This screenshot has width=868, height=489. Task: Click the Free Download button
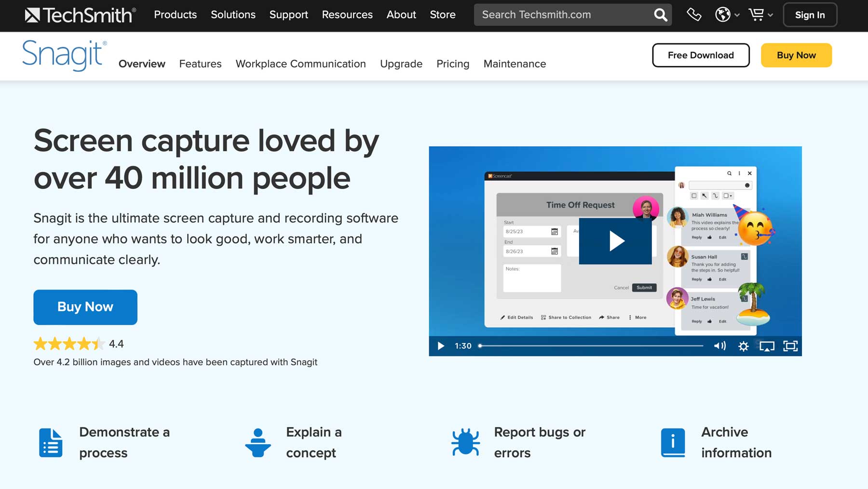[700, 55]
